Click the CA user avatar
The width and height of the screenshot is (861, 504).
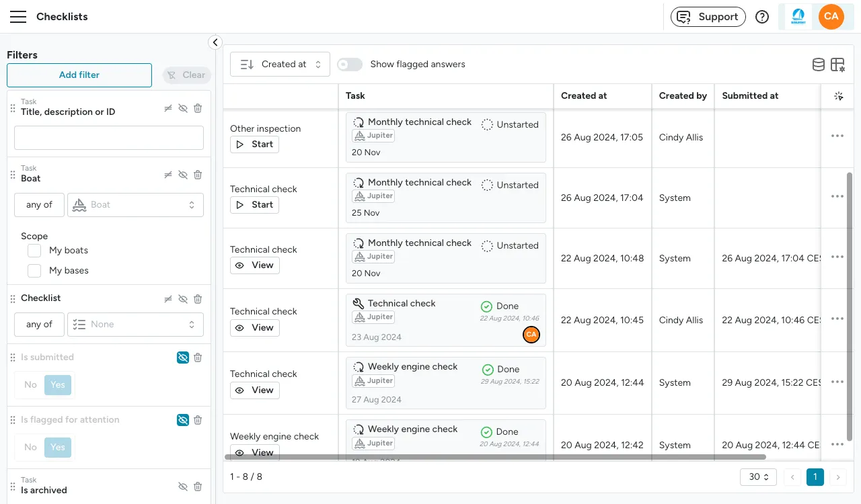831,17
